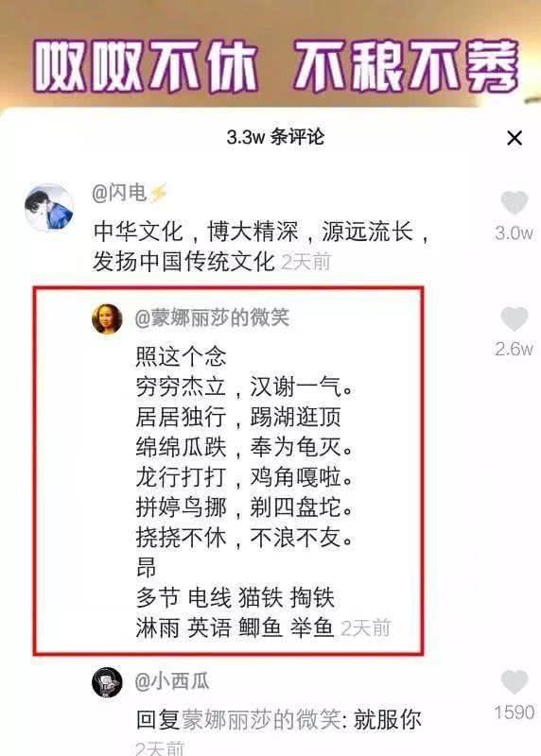This screenshot has height=756, width=541.
Task: Tap the reply text 就服你
Action: click(x=388, y=720)
